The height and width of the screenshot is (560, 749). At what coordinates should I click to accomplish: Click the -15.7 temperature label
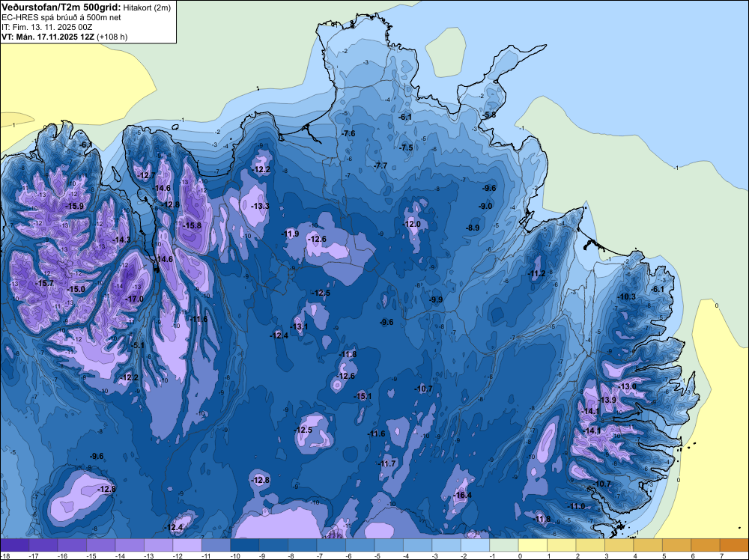[x=44, y=283]
